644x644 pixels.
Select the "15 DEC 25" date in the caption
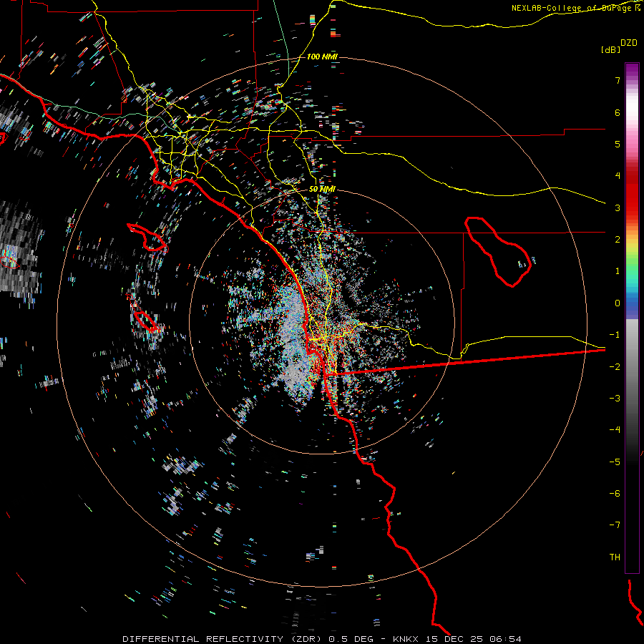pos(456,639)
